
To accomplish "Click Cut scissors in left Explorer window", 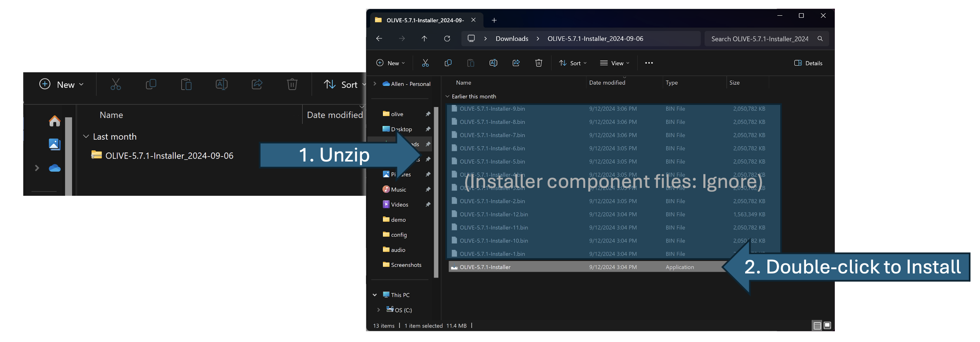I will point(116,84).
